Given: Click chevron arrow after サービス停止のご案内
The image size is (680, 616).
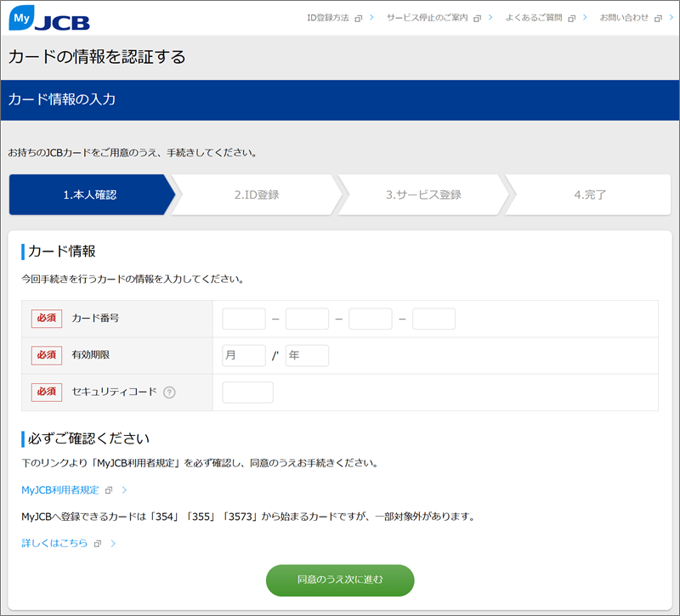Looking at the screenshot, I should (x=490, y=17).
